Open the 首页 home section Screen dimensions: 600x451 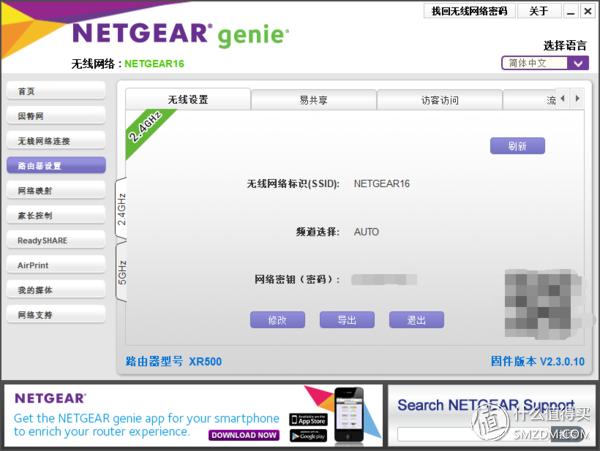pos(56,91)
